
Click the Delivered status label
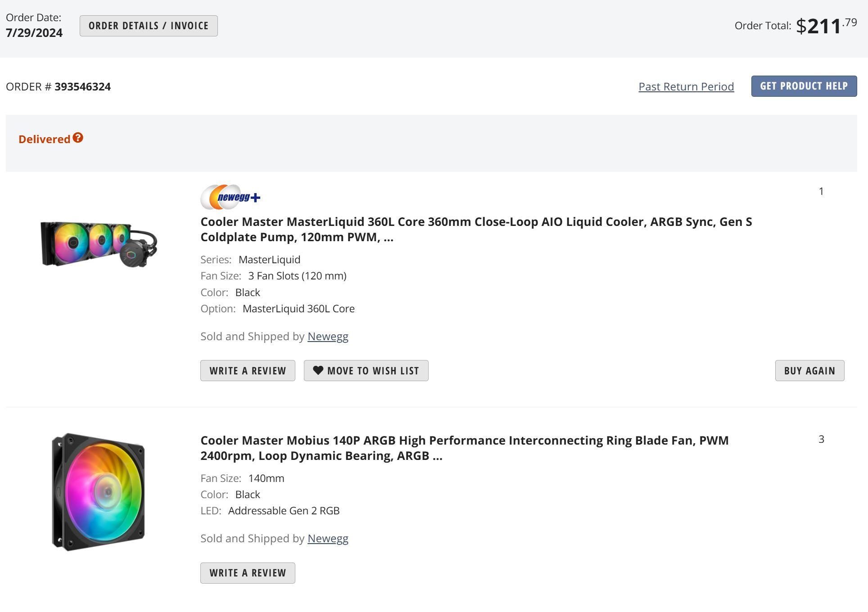(44, 139)
